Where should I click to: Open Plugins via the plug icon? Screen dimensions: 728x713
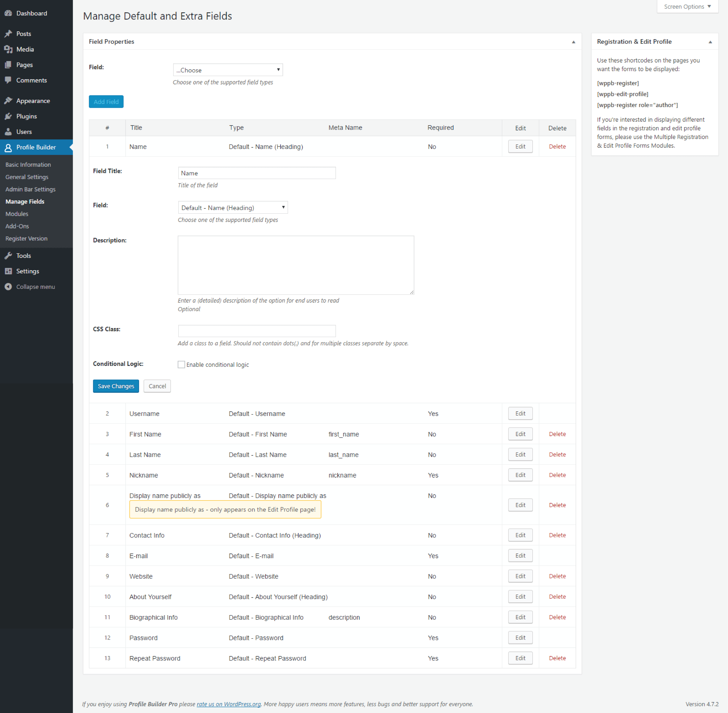coord(9,116)
